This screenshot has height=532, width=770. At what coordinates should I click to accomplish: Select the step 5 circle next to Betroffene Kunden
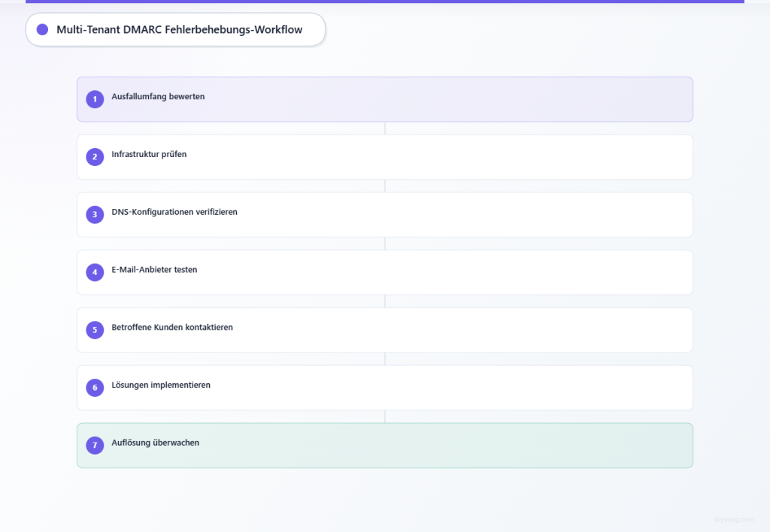(95, 329)
